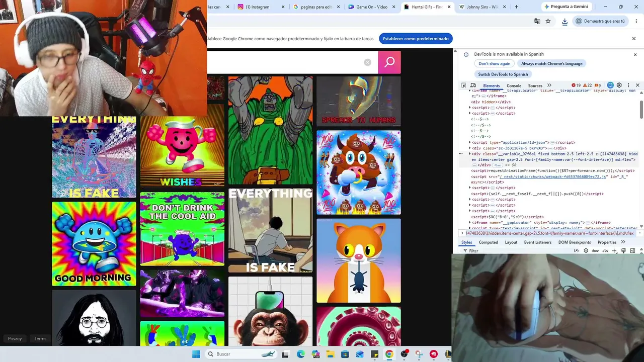Click the Chrome icon in the taskbar
This screenshot has height=362, width=644.
[389, 354]
